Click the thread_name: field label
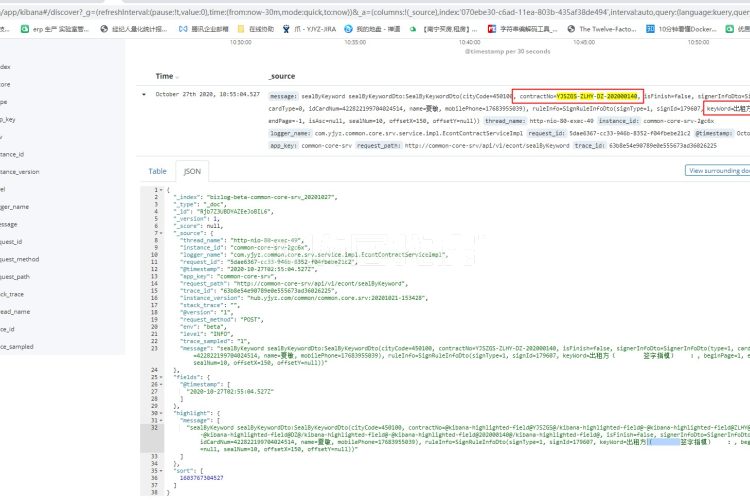The width and height of the screenshot is (750, 500). (504, 121)
